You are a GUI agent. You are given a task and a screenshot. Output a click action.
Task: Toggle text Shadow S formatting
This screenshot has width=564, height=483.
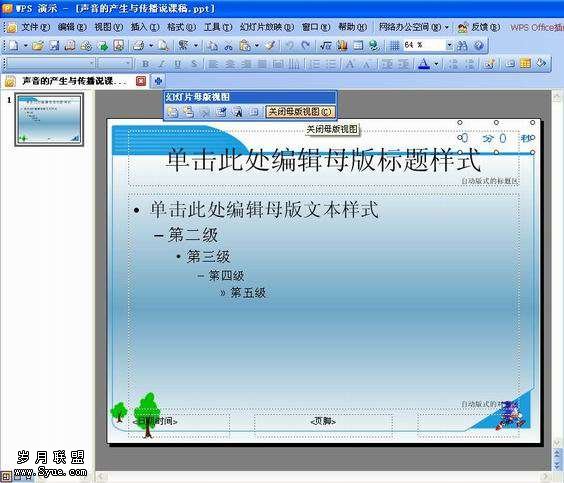tap(194, 64)
